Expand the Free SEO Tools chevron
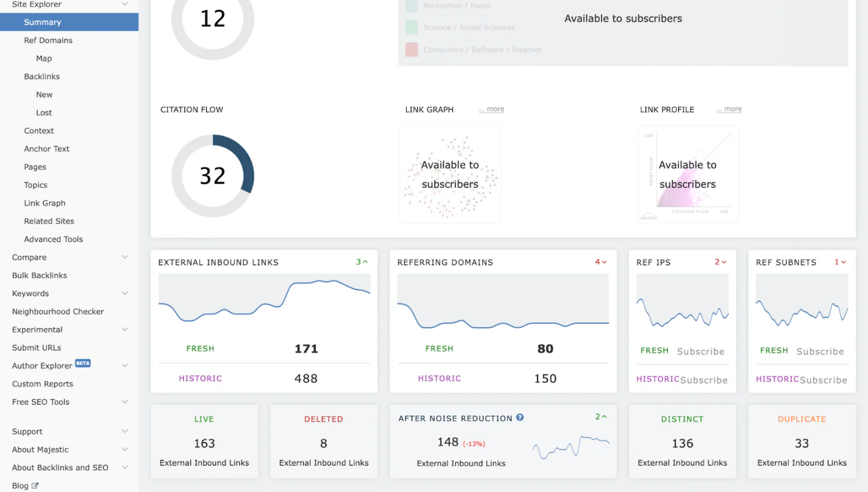Screen dimensions: 868x492 [x=125, y=402]
